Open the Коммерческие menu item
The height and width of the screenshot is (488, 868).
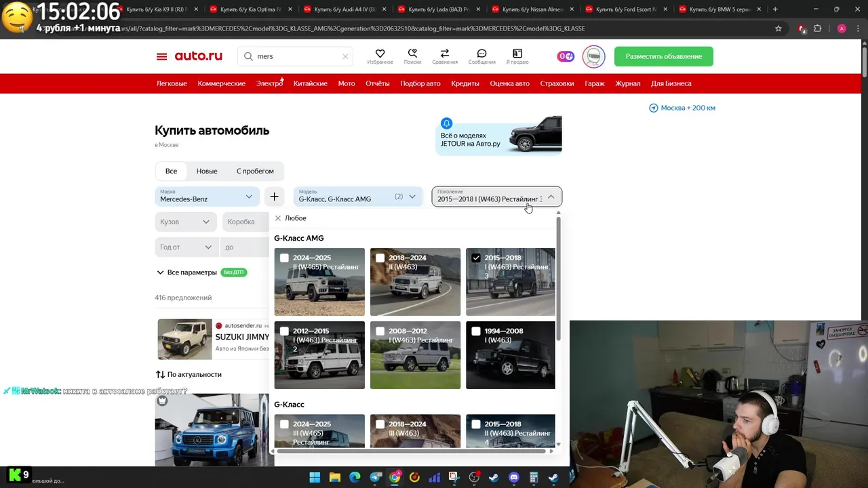point(222,83)
